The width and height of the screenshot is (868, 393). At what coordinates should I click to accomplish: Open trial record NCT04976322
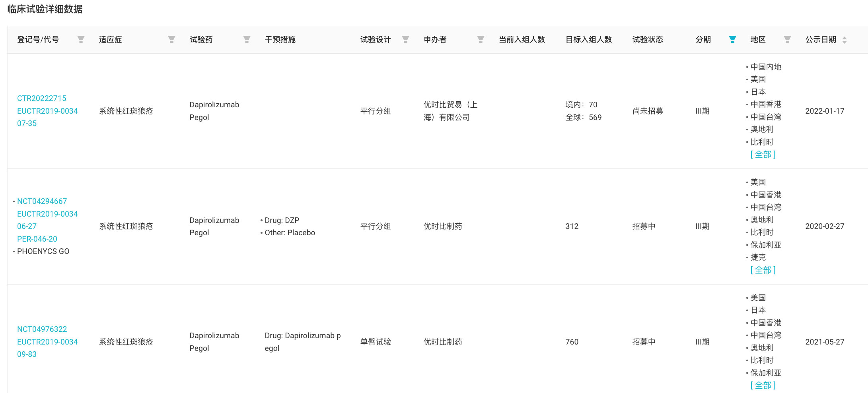pos(42,329)
